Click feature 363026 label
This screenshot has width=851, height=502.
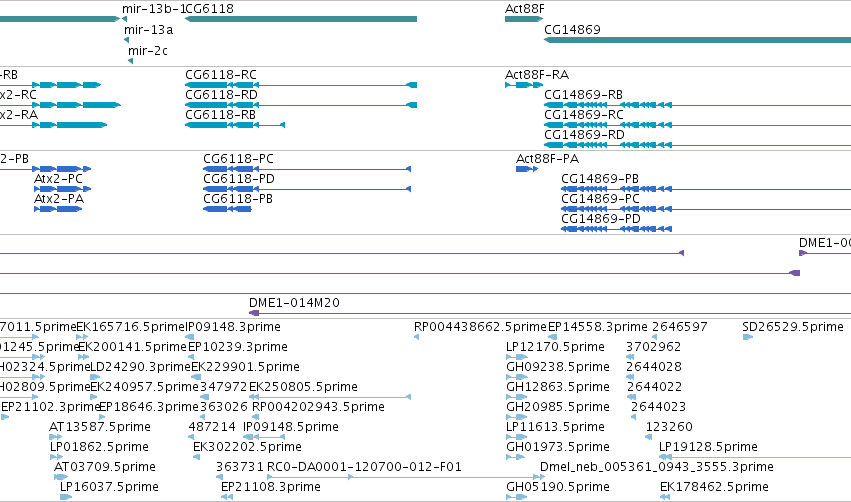pos(224,407)
